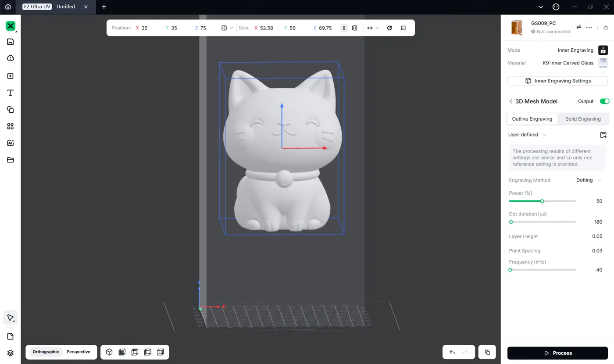The width and height of the screenshot is (614, 364).
Task: Add a new project tab
Action: [104, 7]
